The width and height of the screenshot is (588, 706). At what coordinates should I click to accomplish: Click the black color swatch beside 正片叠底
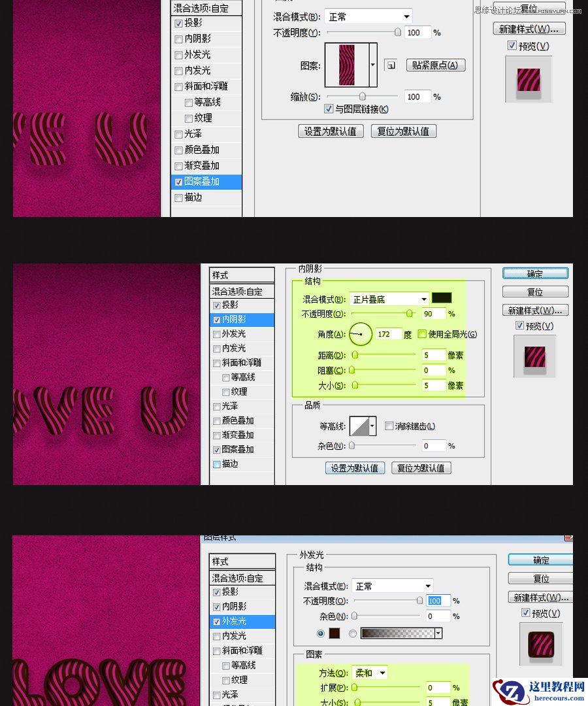[x=442, y=297]
